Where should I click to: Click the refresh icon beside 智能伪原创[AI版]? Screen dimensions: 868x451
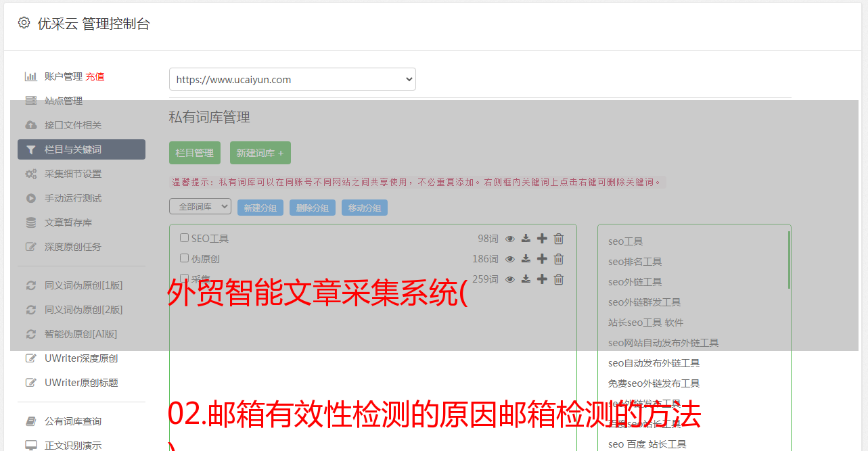[x=30, y=334]
